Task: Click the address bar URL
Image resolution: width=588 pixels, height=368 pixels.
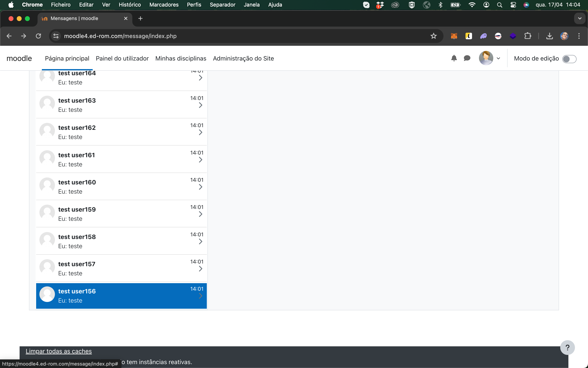Action: coord(120,36)
